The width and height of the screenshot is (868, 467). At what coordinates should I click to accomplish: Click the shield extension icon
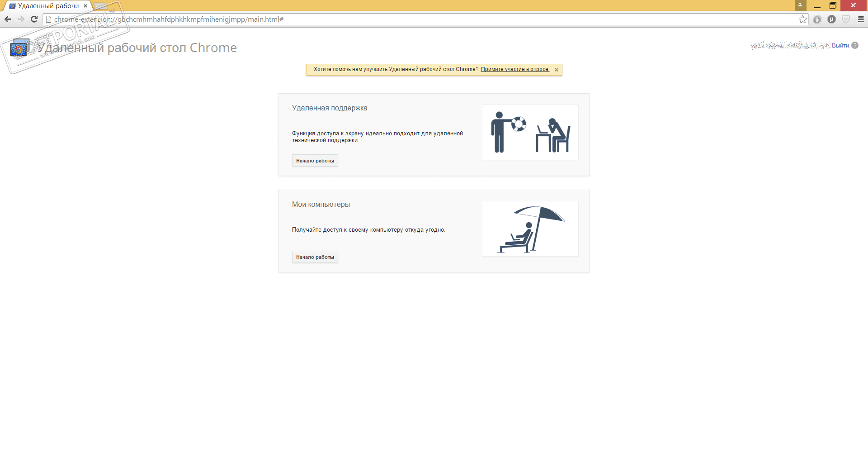click(x=846, y=19)
